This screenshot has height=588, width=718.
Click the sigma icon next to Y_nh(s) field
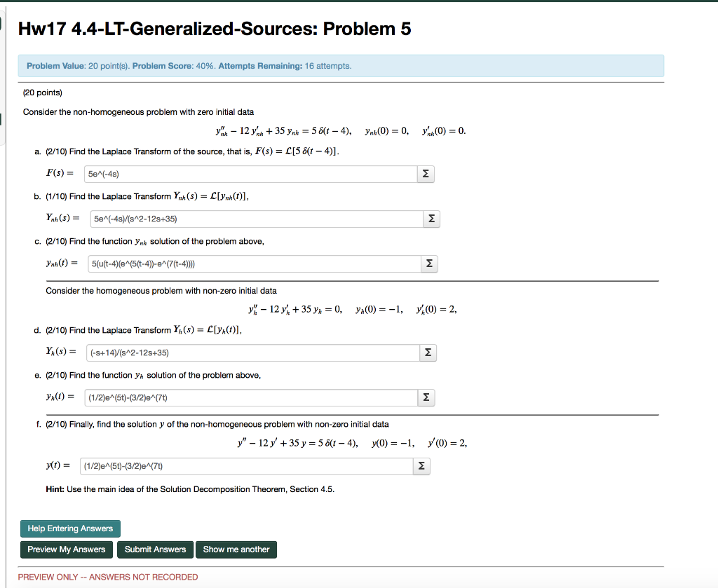431,219
